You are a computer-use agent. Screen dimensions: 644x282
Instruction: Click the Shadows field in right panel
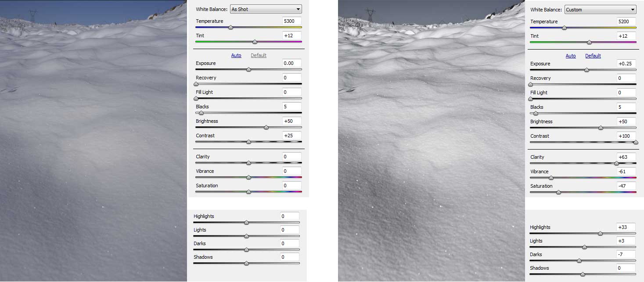coord(626,268)
